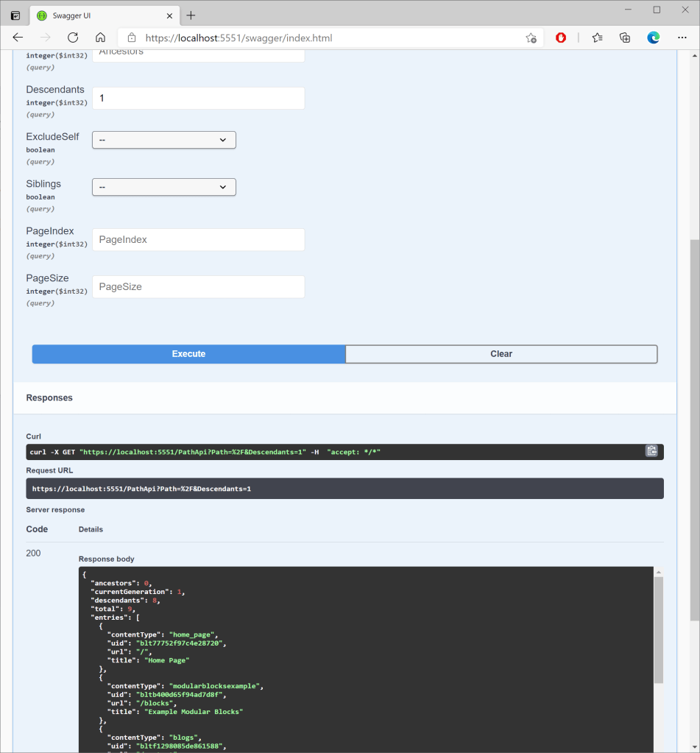This screenshot has height=753, width=700.
Task: Click the browser back arrow
Action: 18,38
